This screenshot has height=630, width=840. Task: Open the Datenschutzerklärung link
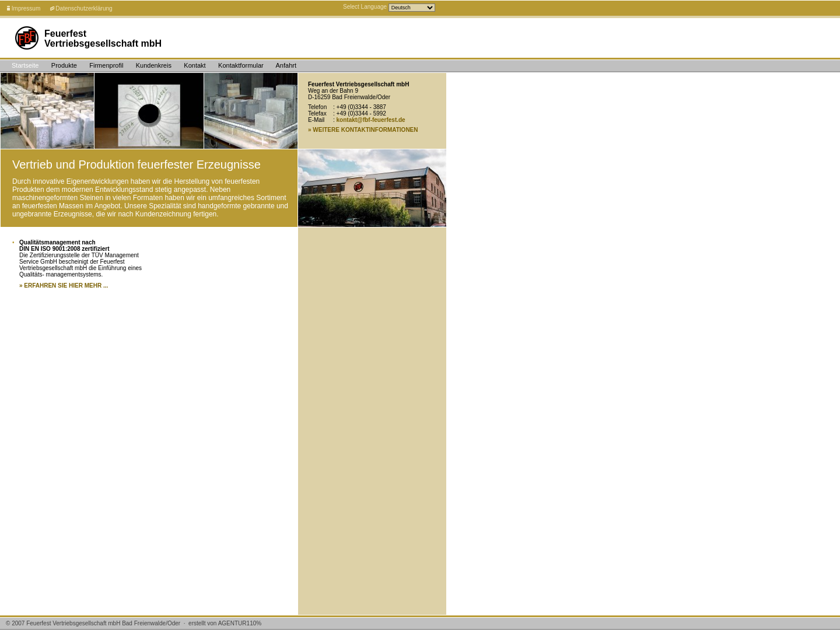pos(84,9)
